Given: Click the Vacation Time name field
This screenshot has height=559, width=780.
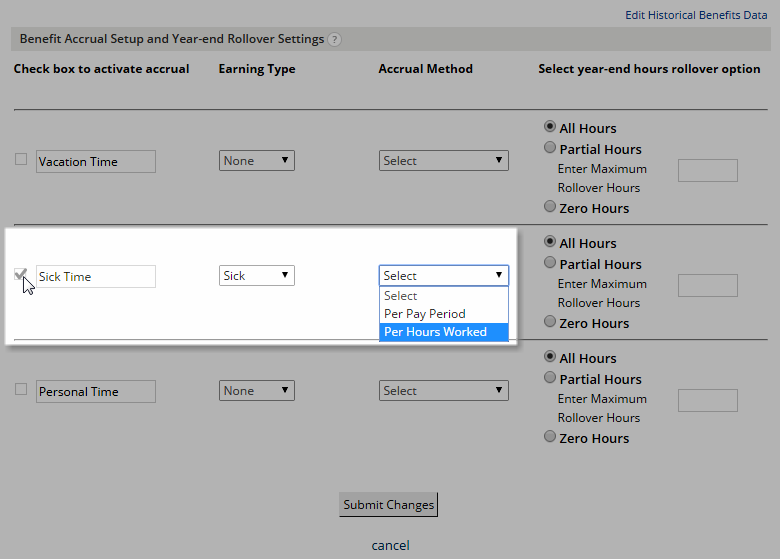Looking at the screenshot, I should [x=96, y=162].
